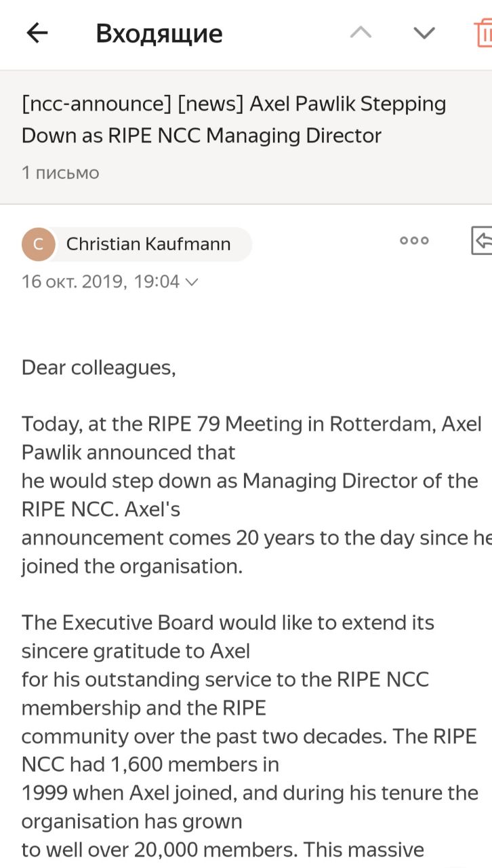
Task: Tap the line mentioning RIPE 79 Meeting in Rotterdam
Action: click(251, 424)
